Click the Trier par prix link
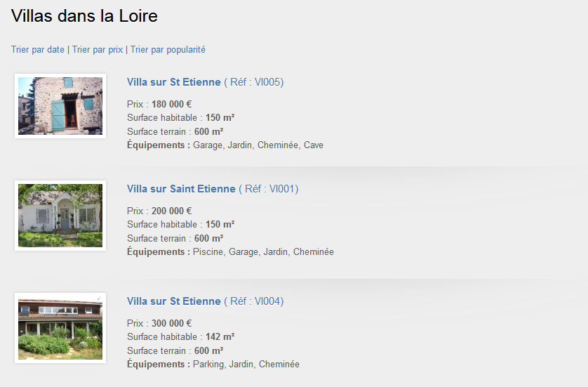 98,50
